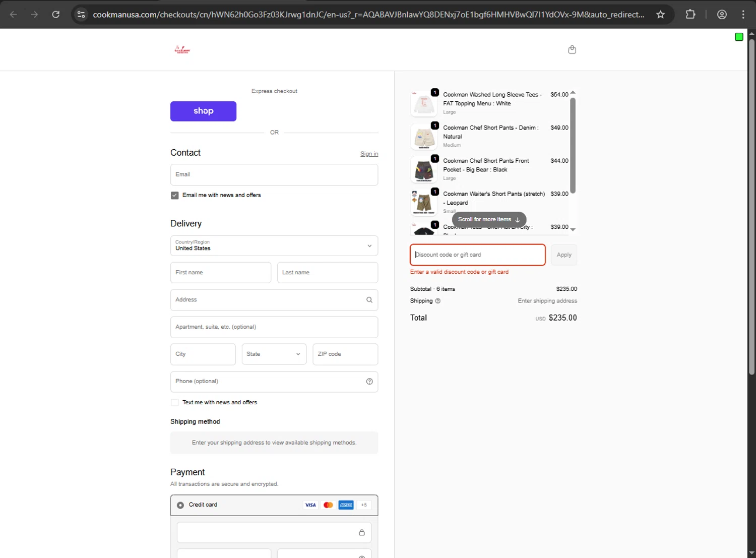The height and width of the screenshot is (558, 756).
Task: Click the Shop Pay express button
Action: (203, 111)
